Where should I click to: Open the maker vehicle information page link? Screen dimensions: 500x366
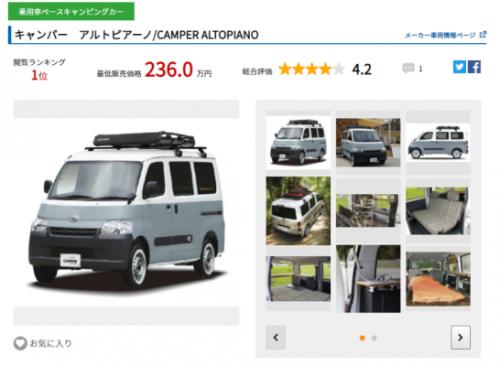pyautogui.click(x=440, y=35)
